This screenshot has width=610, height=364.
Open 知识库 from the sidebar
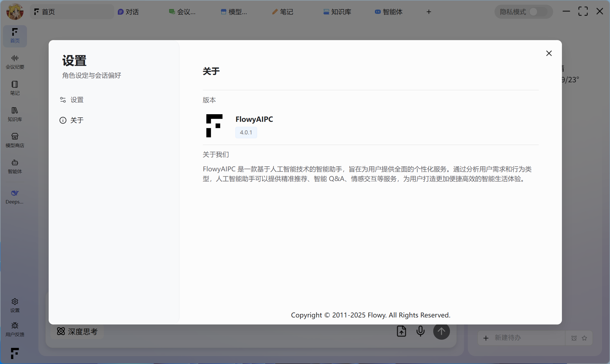(x=15, y=114)
